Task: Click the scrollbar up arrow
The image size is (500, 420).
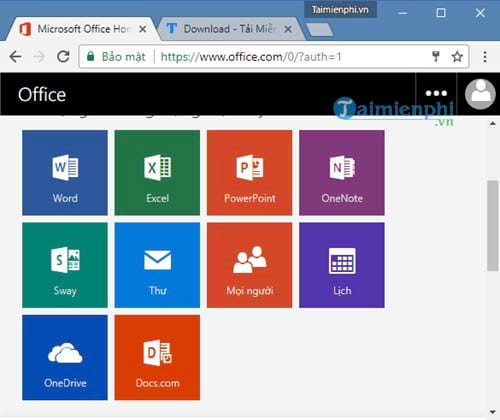Action: pos(493,124)
